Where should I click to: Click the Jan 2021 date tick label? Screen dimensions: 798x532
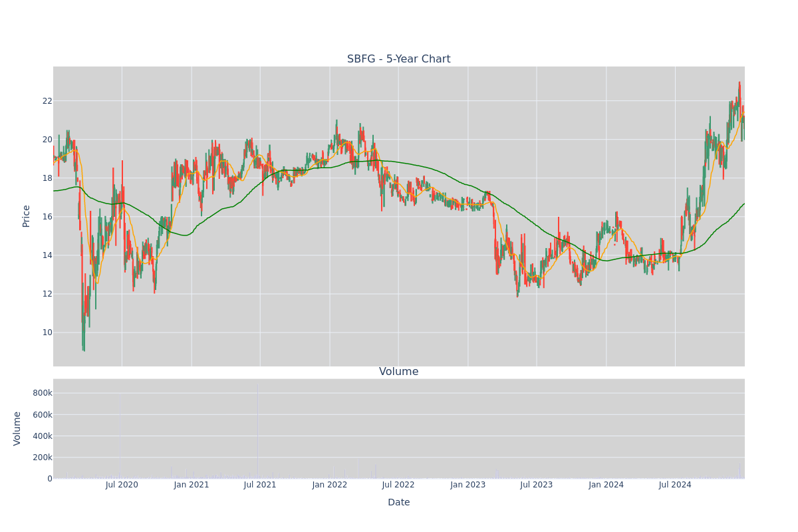(192, 485)
